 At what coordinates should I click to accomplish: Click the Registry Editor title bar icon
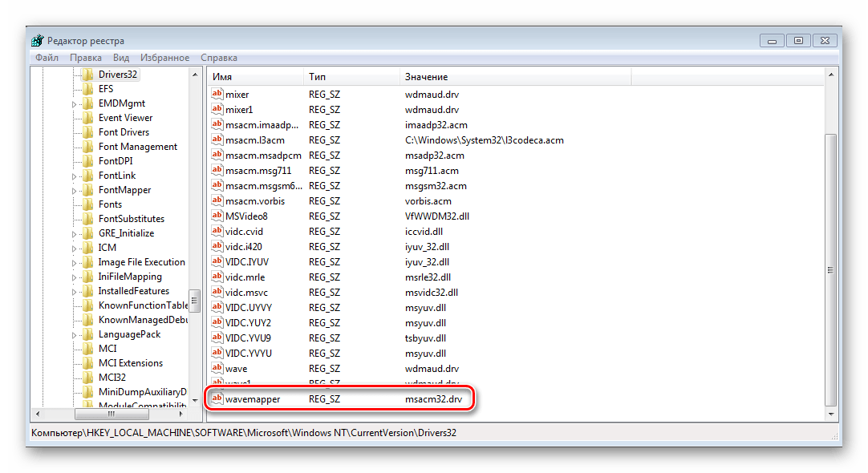(x=38, y=41)
